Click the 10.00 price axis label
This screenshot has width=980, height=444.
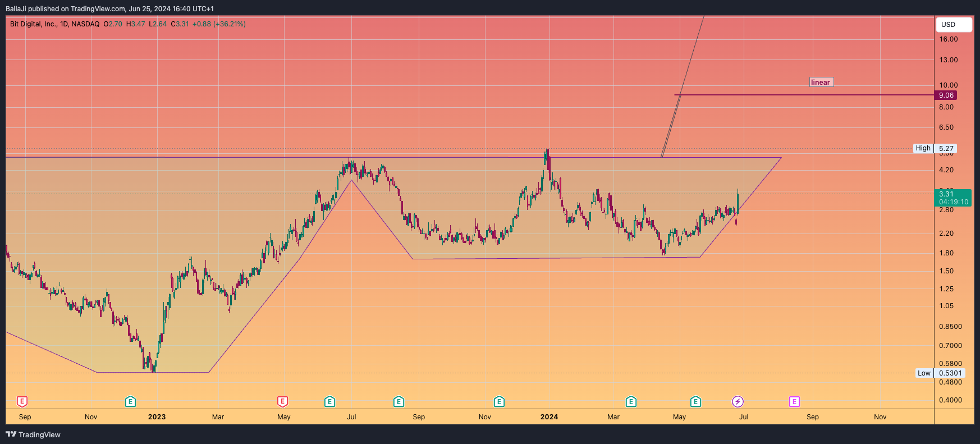[x=949, y=85]
